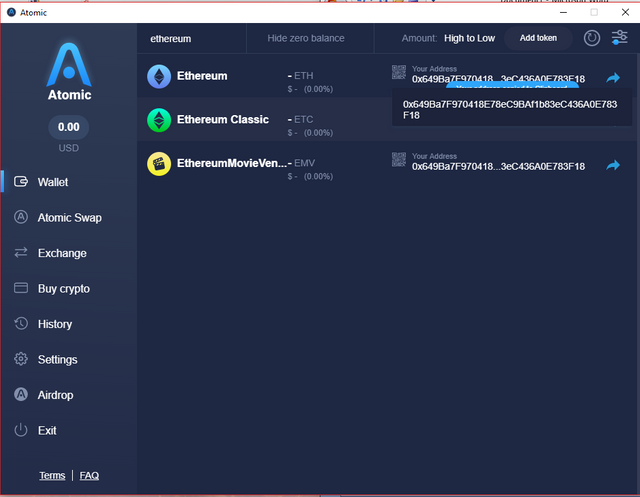640x497 pixels.
Task: Click the EthereumMovieVenture row send arrow
Action: tap(613, 165)
